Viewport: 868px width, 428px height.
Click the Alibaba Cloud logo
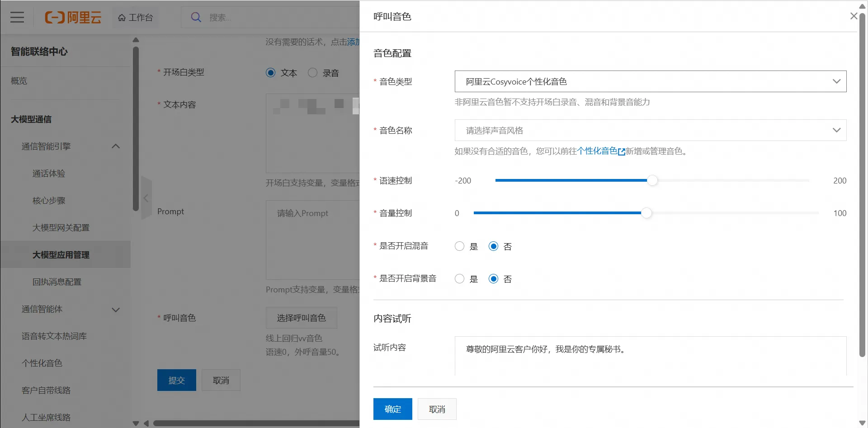73,17
